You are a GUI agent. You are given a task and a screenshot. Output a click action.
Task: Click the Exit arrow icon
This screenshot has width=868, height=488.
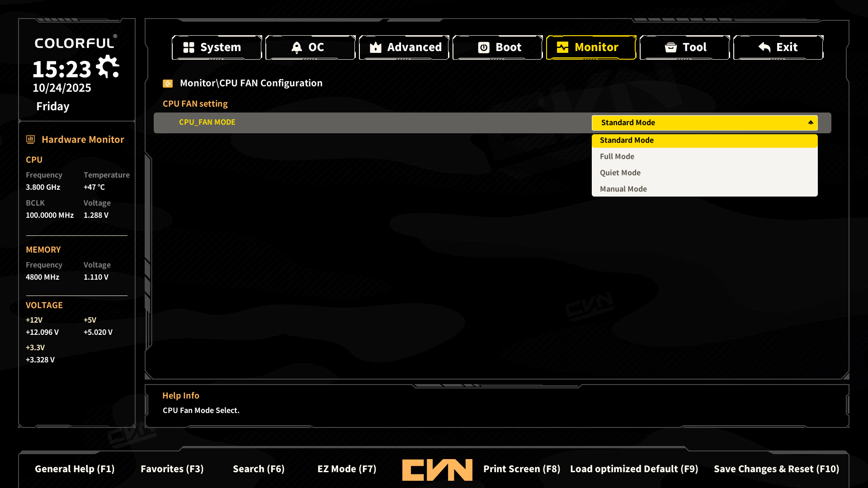[764, 47]
